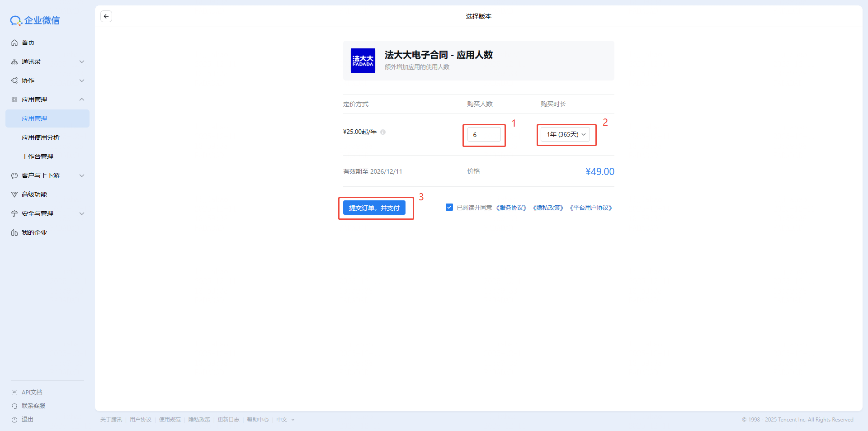Expand the 通讯录 menu chevron
This screenshot has width=868, height=431.
(x=82, y=62)
